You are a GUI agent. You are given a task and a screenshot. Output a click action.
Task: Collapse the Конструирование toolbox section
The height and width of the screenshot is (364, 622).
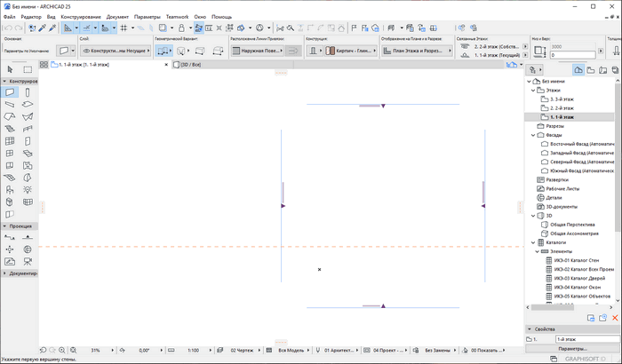click(x=4, y=81)
